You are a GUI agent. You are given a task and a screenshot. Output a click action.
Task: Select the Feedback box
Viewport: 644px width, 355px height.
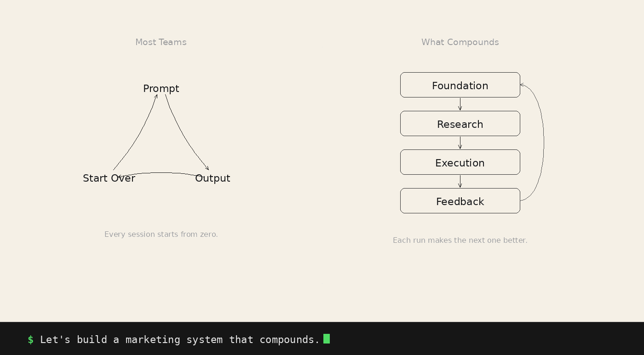tap(460, 201)
